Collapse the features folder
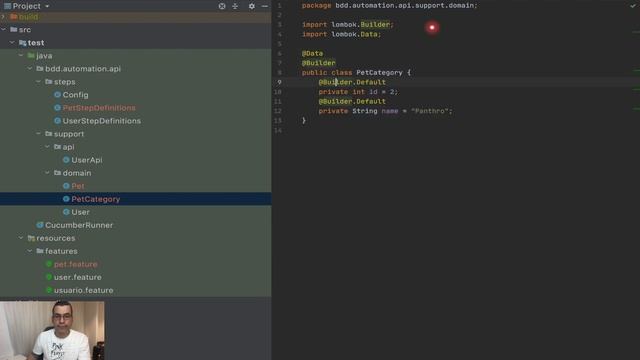 point(30,251)
